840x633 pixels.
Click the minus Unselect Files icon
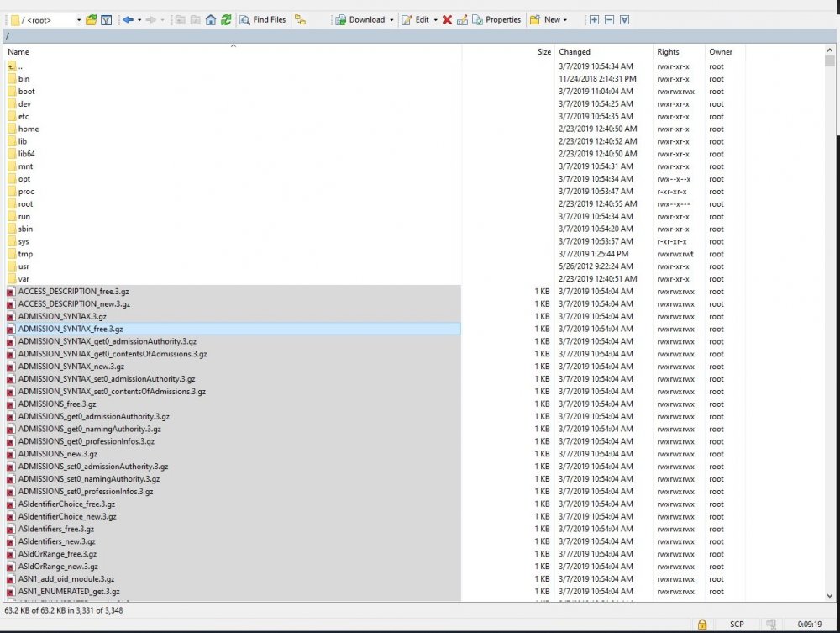tap(609, 20)
